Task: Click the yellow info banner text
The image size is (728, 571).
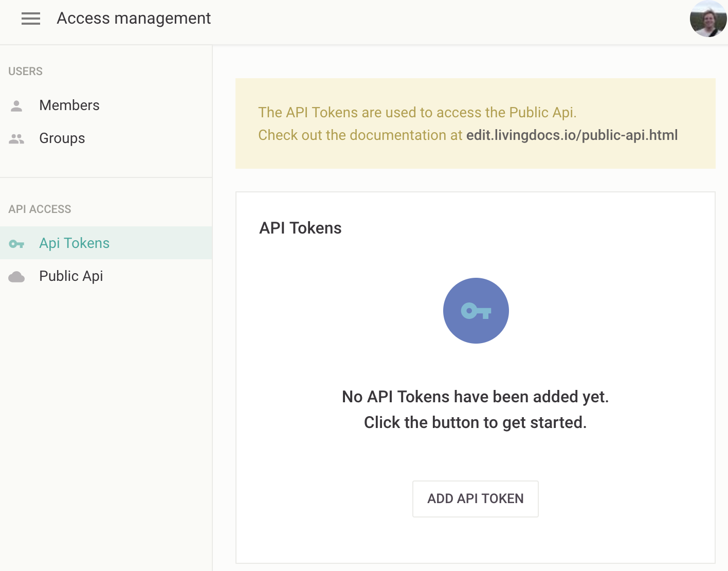Action: click(x=417, y=113)
